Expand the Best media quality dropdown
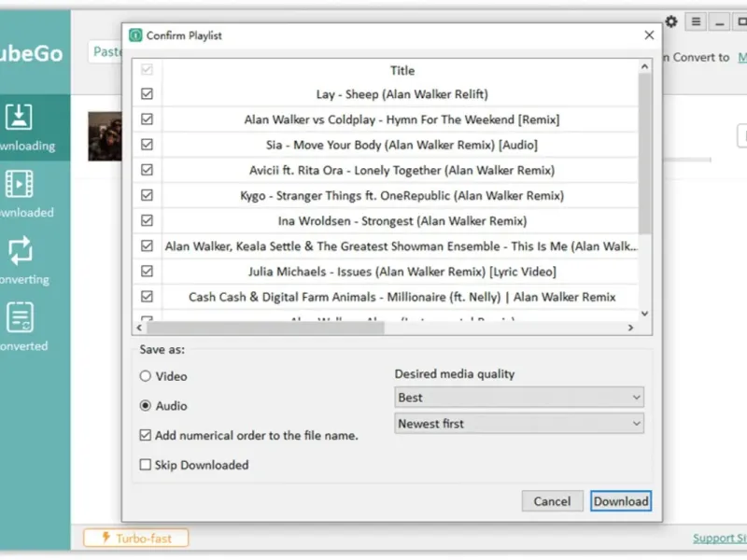 pyautogui.click(x=519, y=398)
